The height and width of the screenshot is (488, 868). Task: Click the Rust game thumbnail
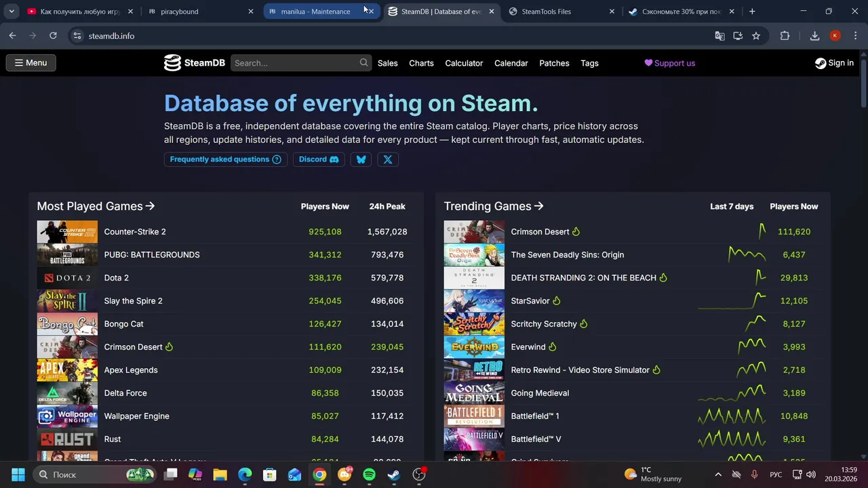click(67, 439)
